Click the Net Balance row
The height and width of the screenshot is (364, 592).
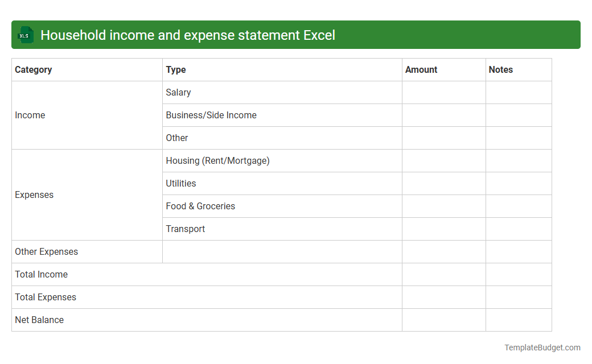[39, 320]
